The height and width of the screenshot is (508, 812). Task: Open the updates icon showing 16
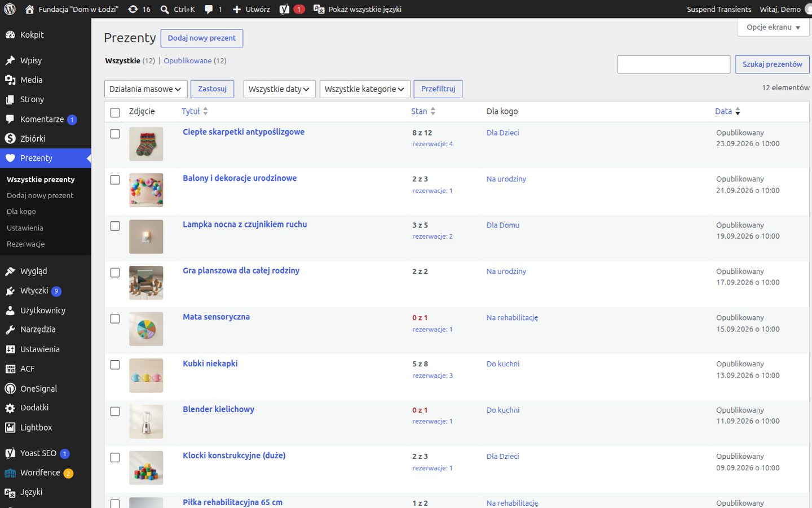tap(133, 9)
